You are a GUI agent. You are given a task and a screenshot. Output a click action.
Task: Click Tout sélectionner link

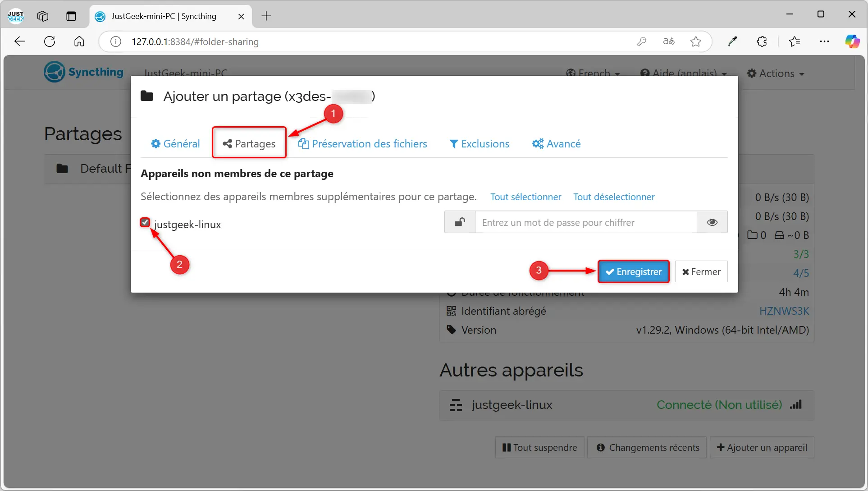525,197
